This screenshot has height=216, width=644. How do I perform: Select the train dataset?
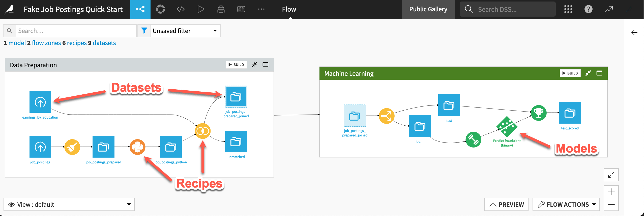(x=420, y=126)
